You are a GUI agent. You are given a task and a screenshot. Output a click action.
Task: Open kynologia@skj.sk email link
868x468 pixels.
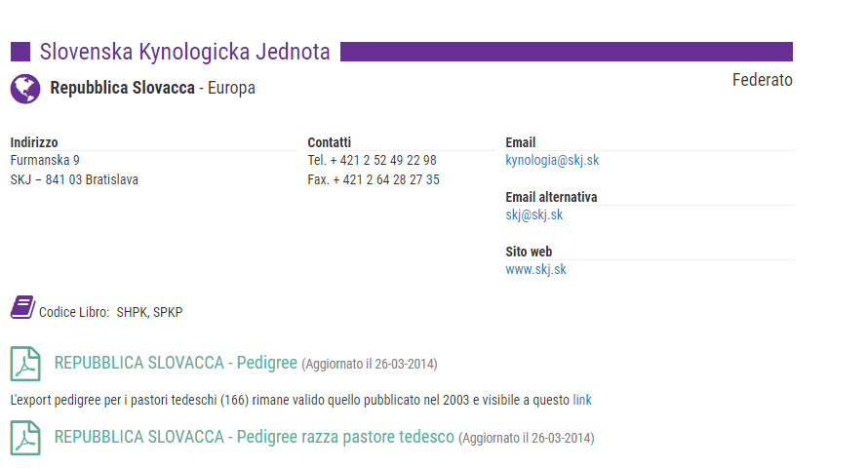[x=552, y=161]
